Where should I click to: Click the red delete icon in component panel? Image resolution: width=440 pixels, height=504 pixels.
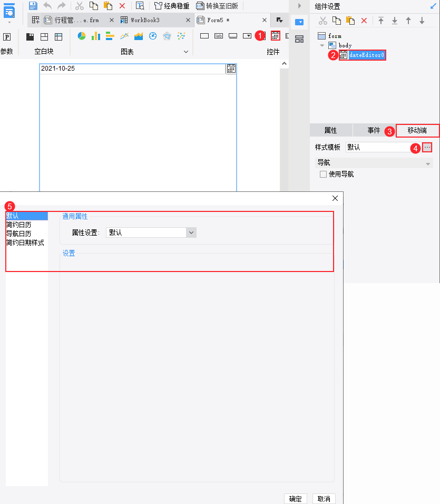364,21
